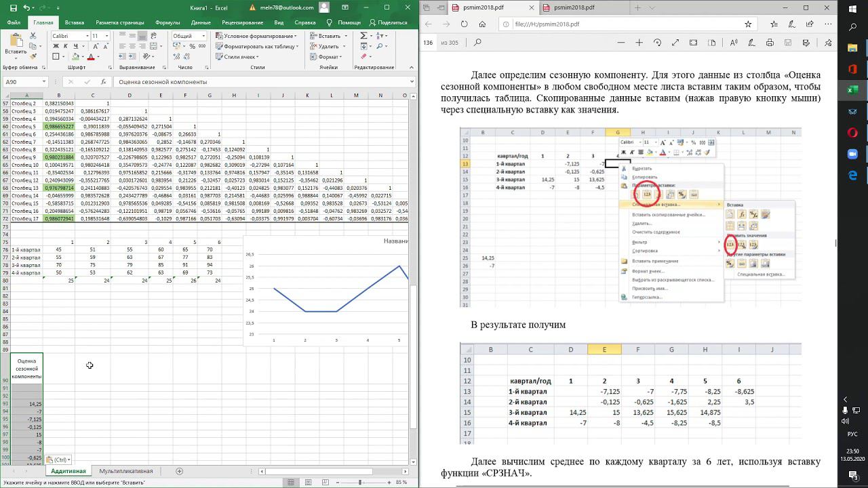Toggle bold formatting (Ж)
This screenshot has width=868, height=488.
pos(56,46)
